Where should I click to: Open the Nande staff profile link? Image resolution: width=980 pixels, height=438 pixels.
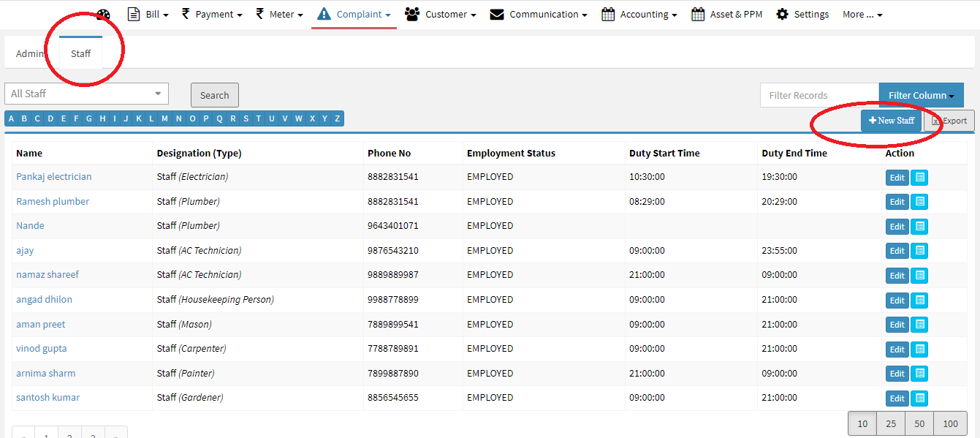click(x=30, y=226)
